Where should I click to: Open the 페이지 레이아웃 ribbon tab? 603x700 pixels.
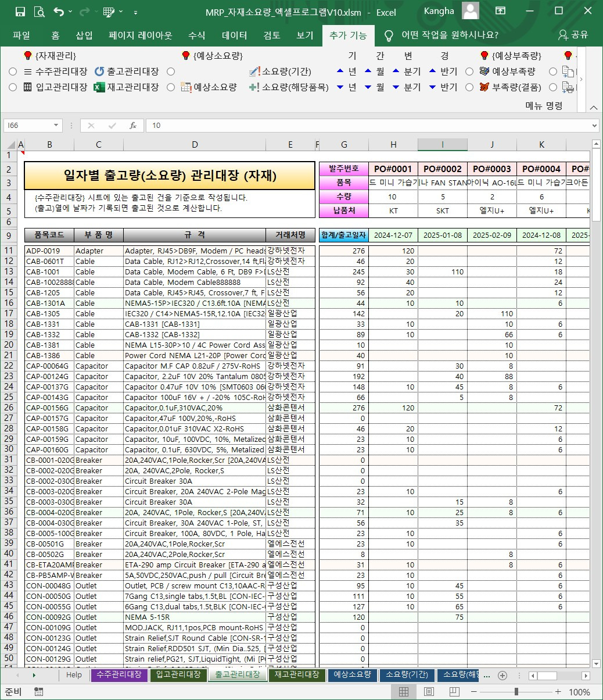point(141,35)
